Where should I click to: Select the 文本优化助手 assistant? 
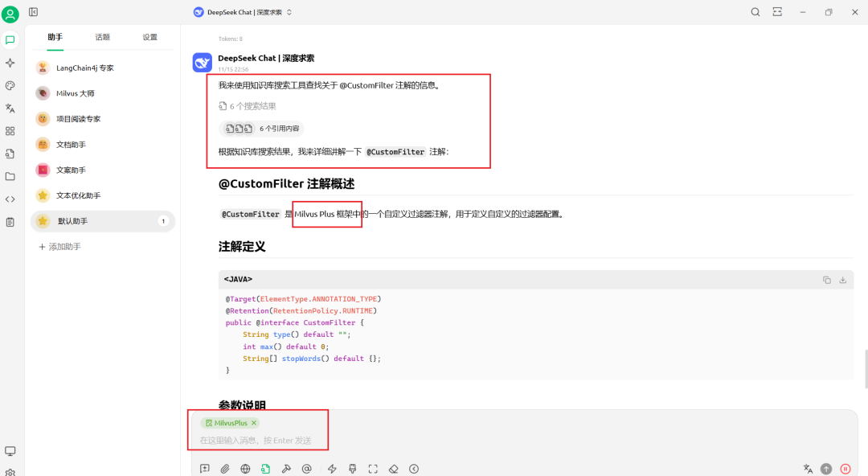103,195
